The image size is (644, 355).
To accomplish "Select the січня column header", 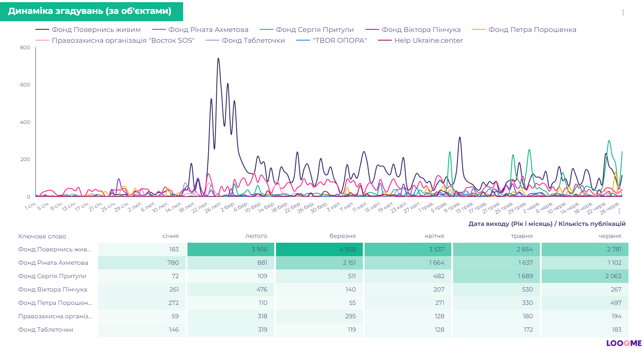I will point(171,236).
